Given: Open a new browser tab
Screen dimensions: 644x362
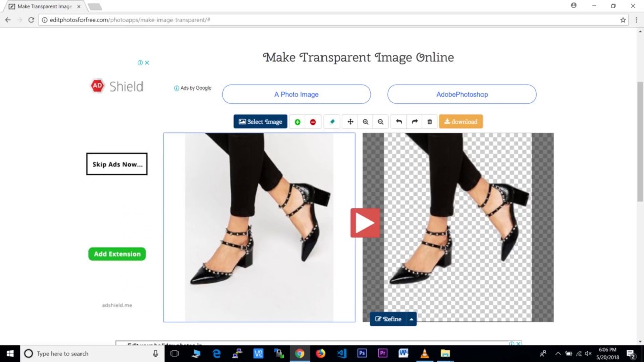Looking at the screenshot, I should (95, 7).
